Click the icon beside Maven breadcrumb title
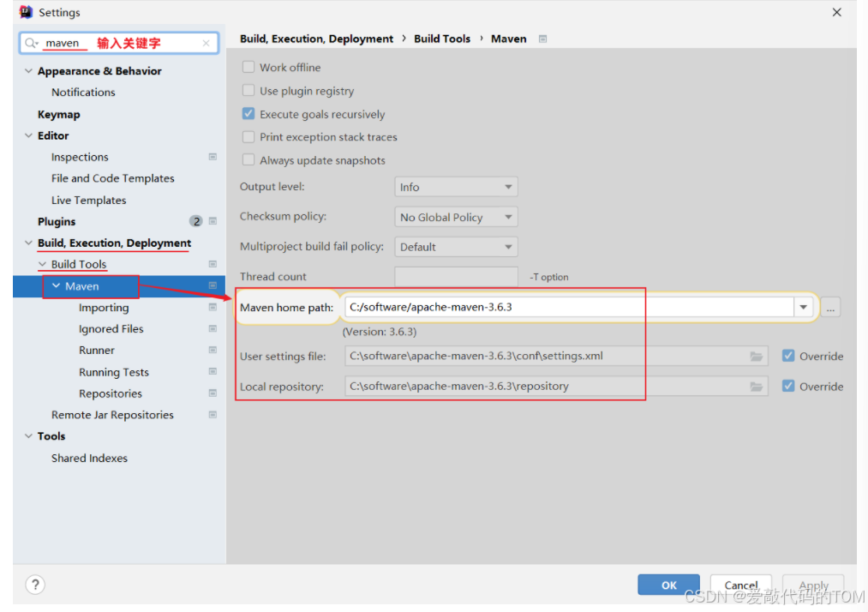The image size is (868, 612). point(543,39)
